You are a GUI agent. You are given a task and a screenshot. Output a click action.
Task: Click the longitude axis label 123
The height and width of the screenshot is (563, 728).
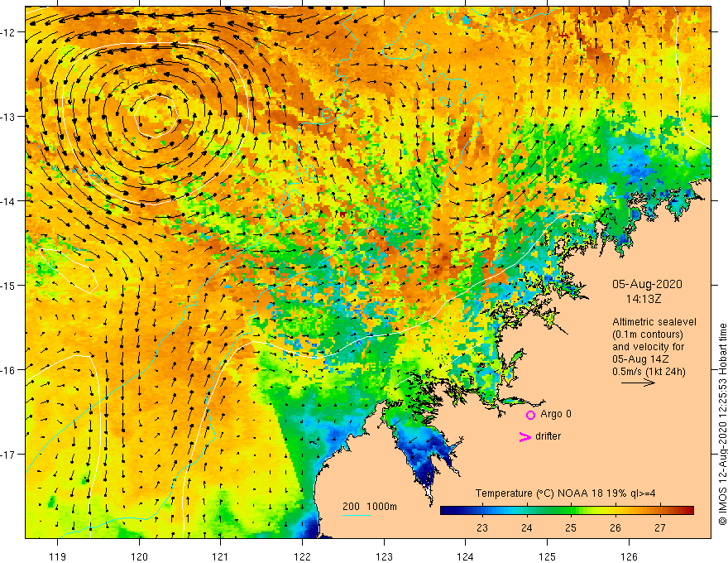(384, 556)
